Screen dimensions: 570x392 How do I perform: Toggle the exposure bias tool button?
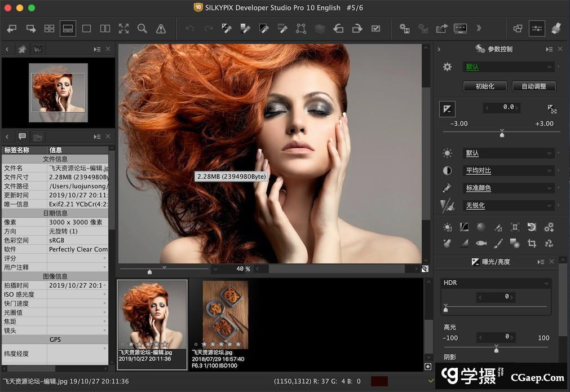coord(447,108)
